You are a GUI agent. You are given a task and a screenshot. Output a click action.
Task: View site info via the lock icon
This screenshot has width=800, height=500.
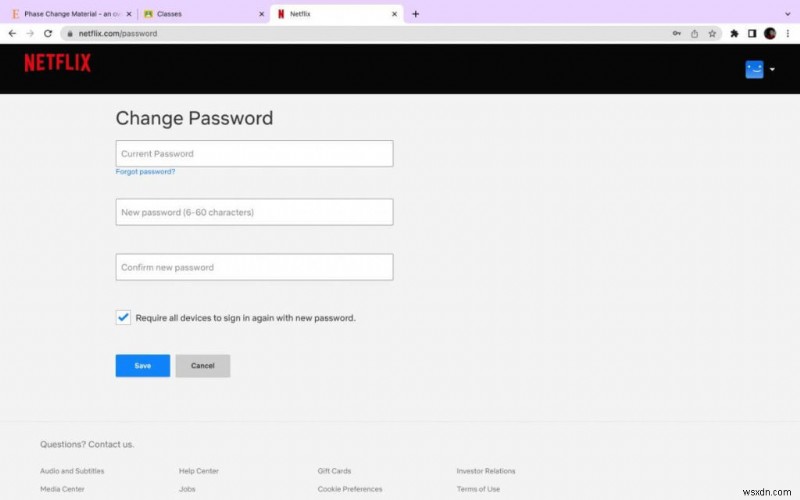coord(70,34)
